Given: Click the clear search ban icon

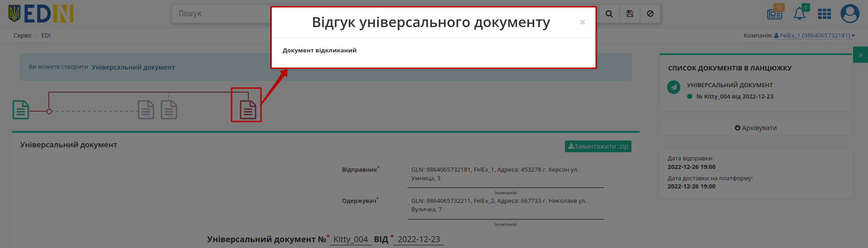Looking at the screenshot, I should click(650, 14).
